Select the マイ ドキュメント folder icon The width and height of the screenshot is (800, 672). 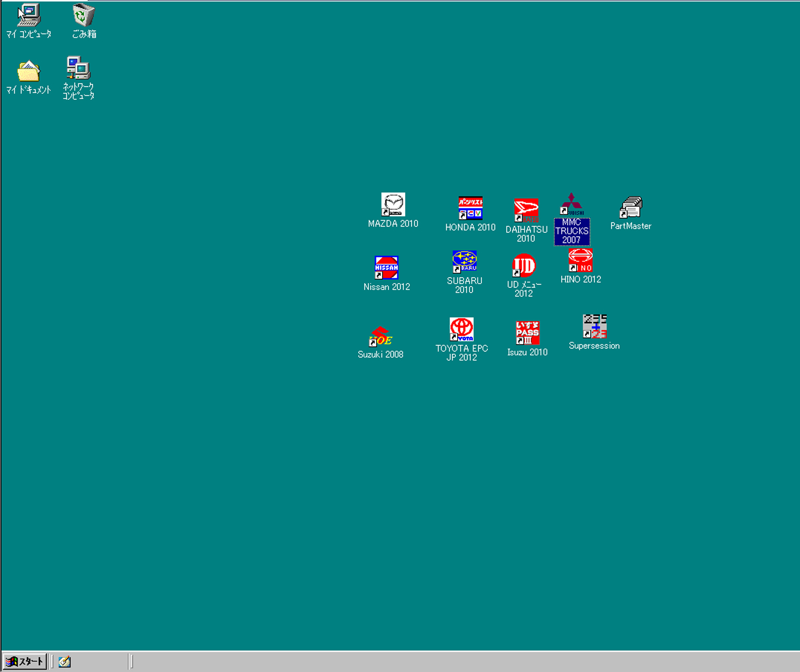[28, 71]
